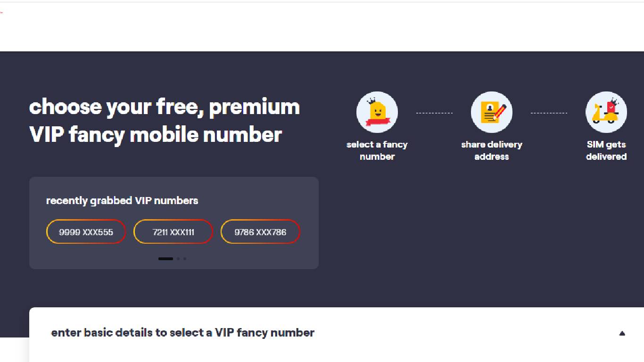This screenshot has width=644, height=362.
Task: Click the scooter SIM delivery icon
Action: [606, 112]
